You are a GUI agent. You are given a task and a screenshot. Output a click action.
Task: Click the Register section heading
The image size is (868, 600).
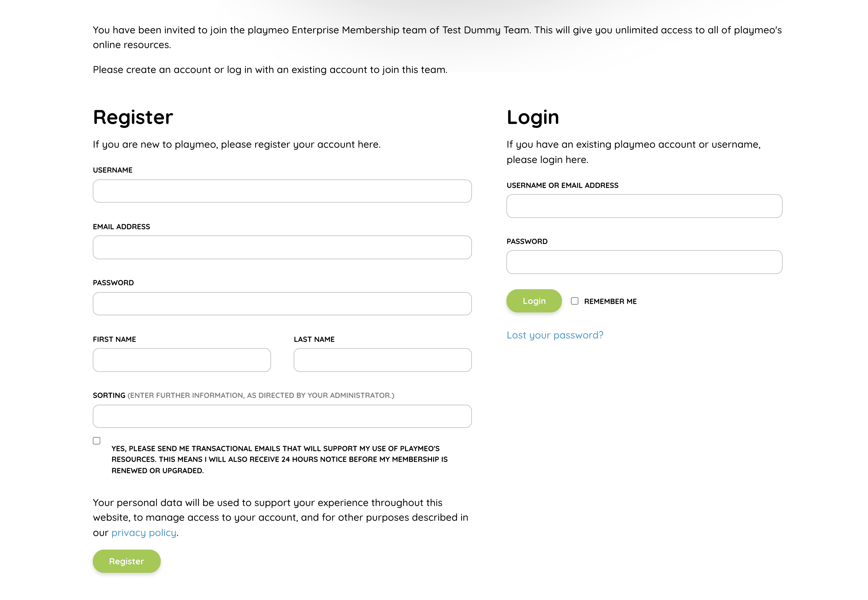click(132, 117)
